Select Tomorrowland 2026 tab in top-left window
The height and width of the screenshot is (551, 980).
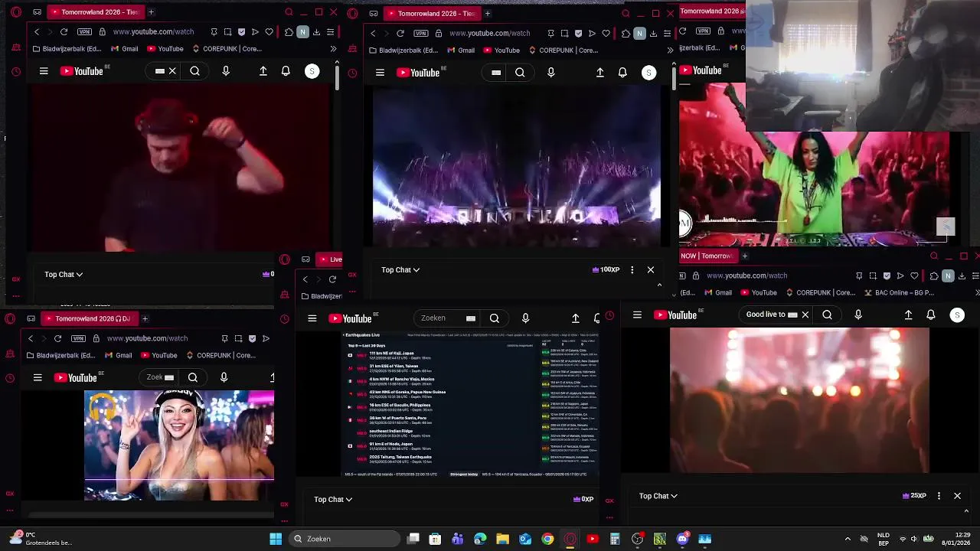pos(96,12)
